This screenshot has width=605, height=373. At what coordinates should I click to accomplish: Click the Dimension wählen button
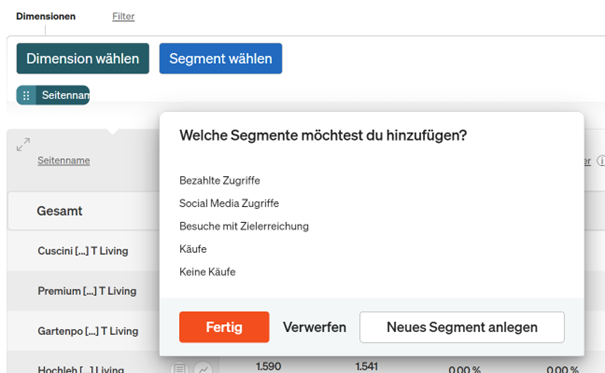(x=83, y=59)
